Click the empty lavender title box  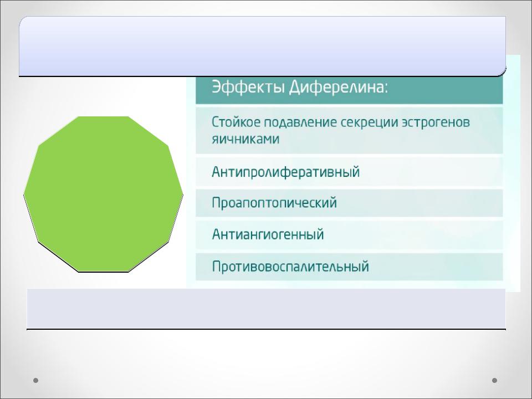coord(262,46)
